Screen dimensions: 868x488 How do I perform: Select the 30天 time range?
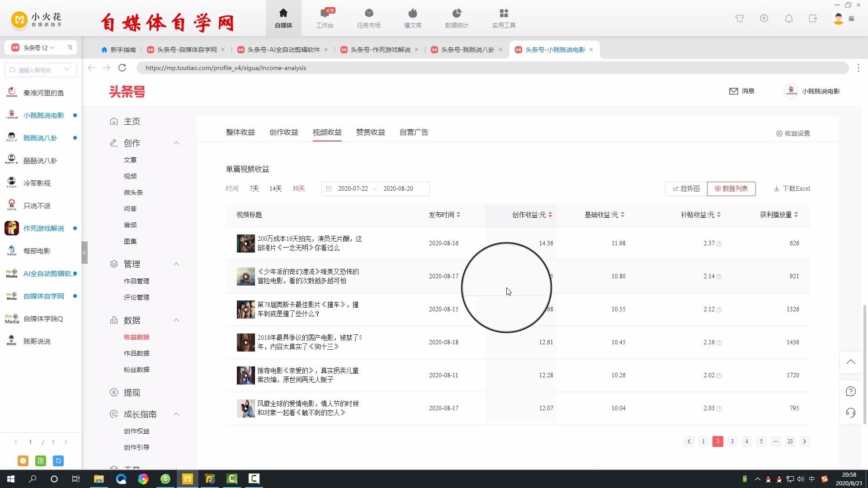[298, 188]
